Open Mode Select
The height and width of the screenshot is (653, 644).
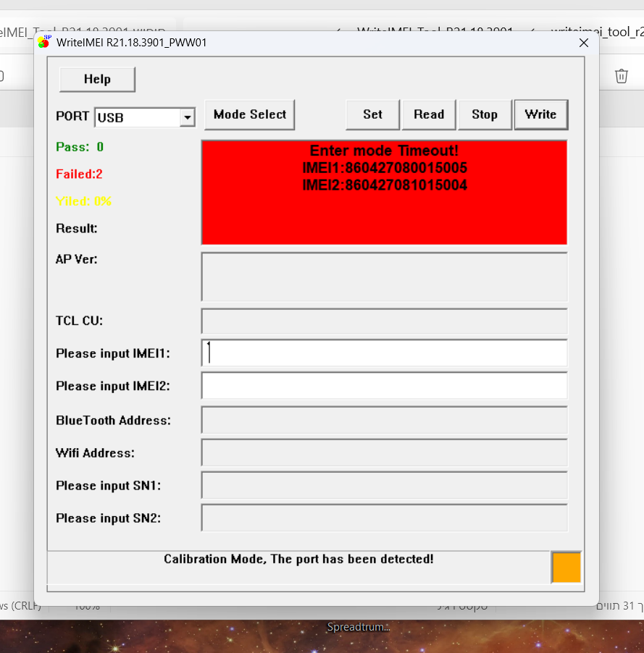[249, 114]
